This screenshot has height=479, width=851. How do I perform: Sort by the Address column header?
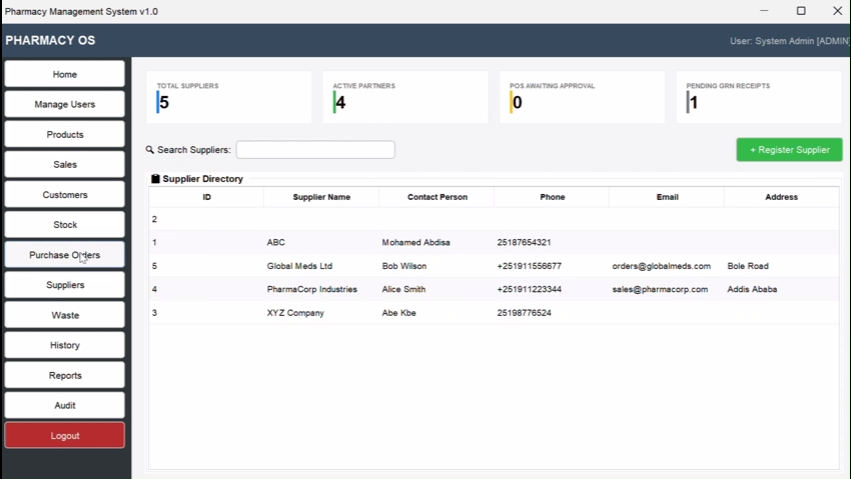782,197
